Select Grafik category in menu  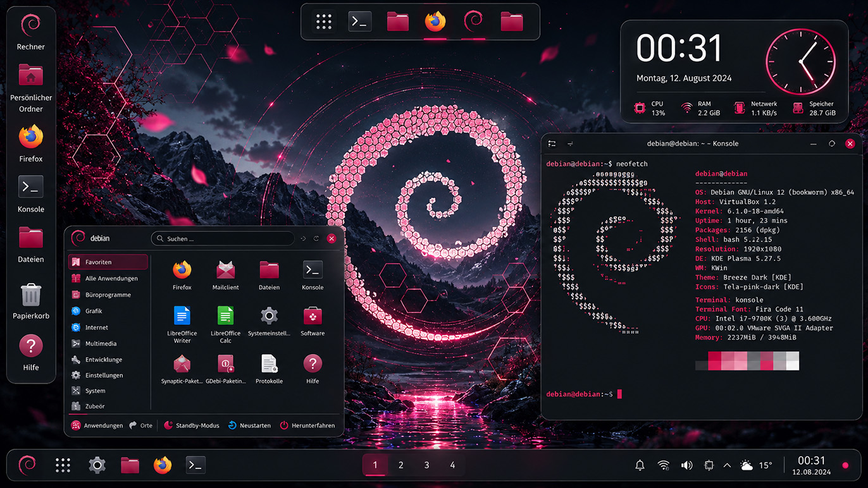108,311
